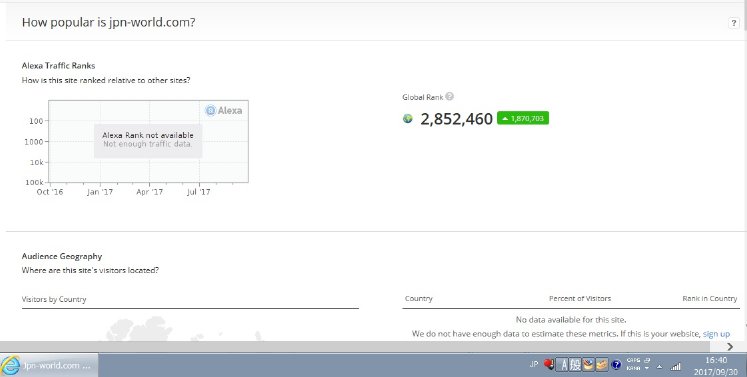Follow the 'sign up' link
The image size is (747, 377).
coord(716,334)
